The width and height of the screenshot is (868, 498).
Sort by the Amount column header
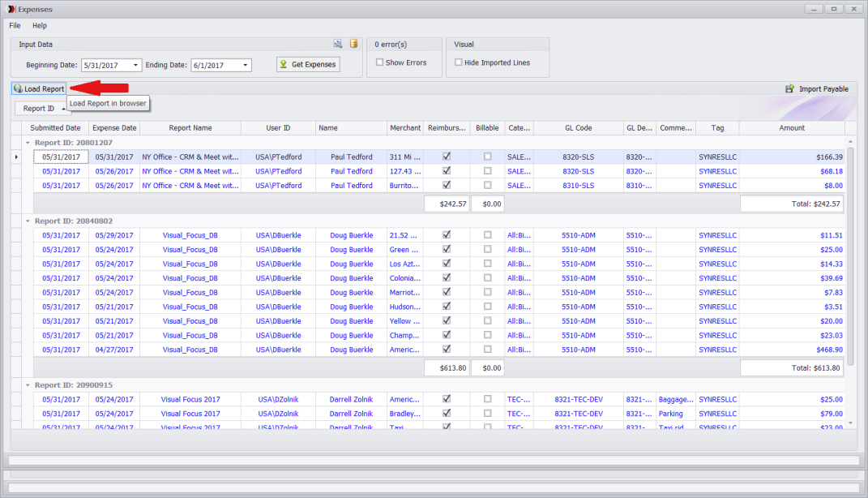pyautogui.click(x=791, y=128)
